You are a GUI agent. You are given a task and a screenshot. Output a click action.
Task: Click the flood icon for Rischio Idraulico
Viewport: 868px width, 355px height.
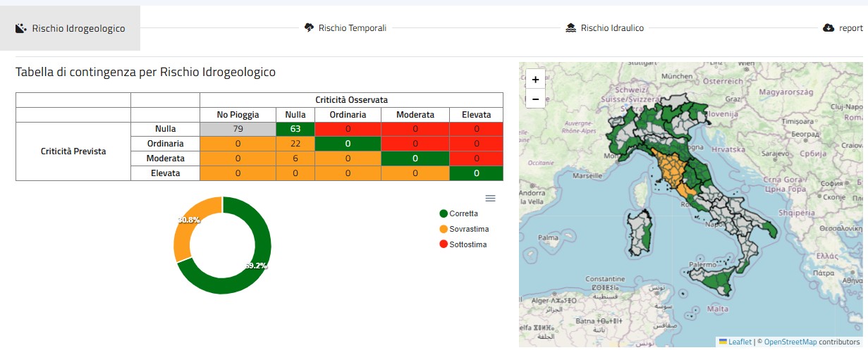pyautogui.click(x=571, y=28)
